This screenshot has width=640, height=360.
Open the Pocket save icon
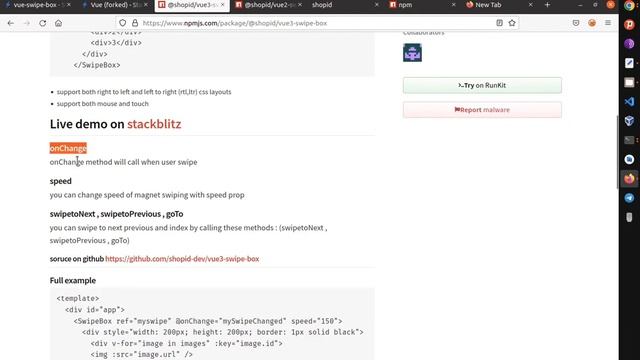pos(576,23)
